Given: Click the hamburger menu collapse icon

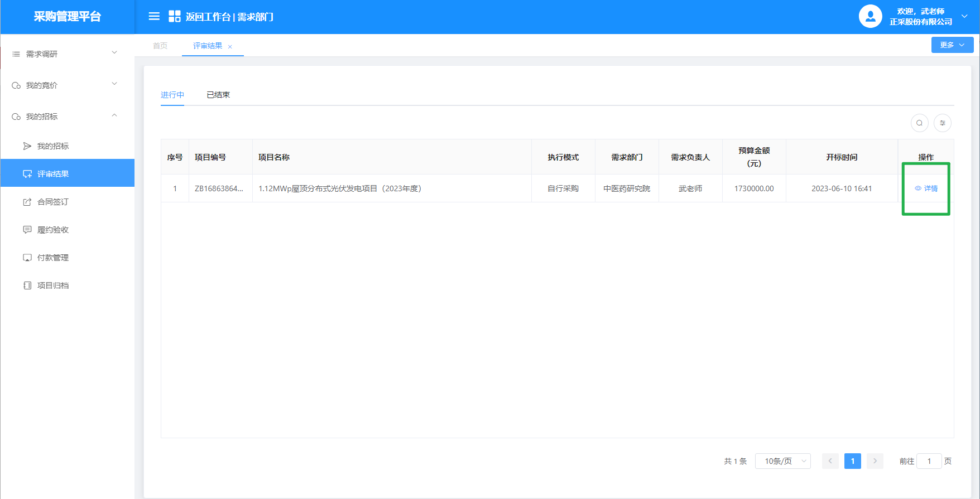Looking at the screenshot, I should pos(154,16).
